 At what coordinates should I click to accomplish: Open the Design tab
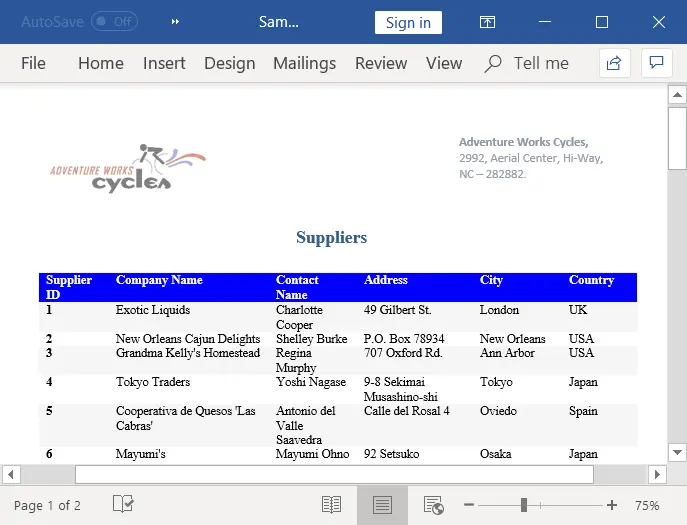click(x=230, y=63)
